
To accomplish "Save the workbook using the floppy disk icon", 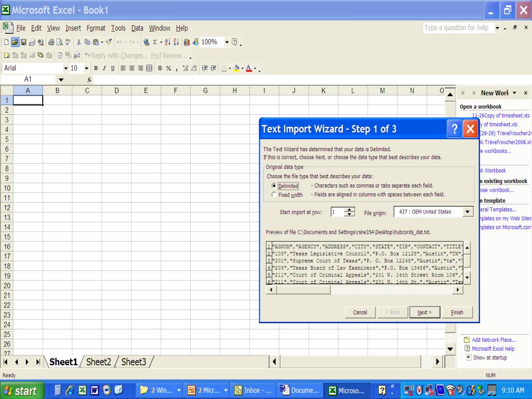I will coord(23,42).
